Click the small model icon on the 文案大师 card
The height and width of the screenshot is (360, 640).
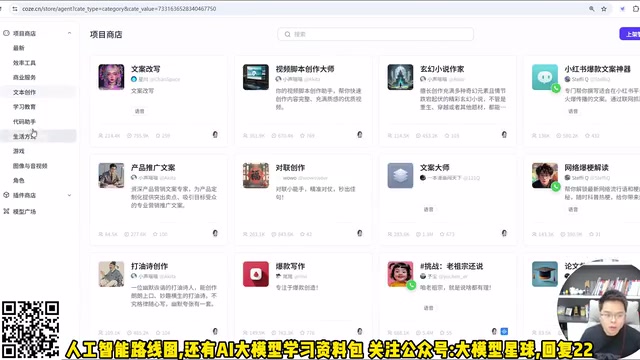pyautogui.click(x=504, y=233)
